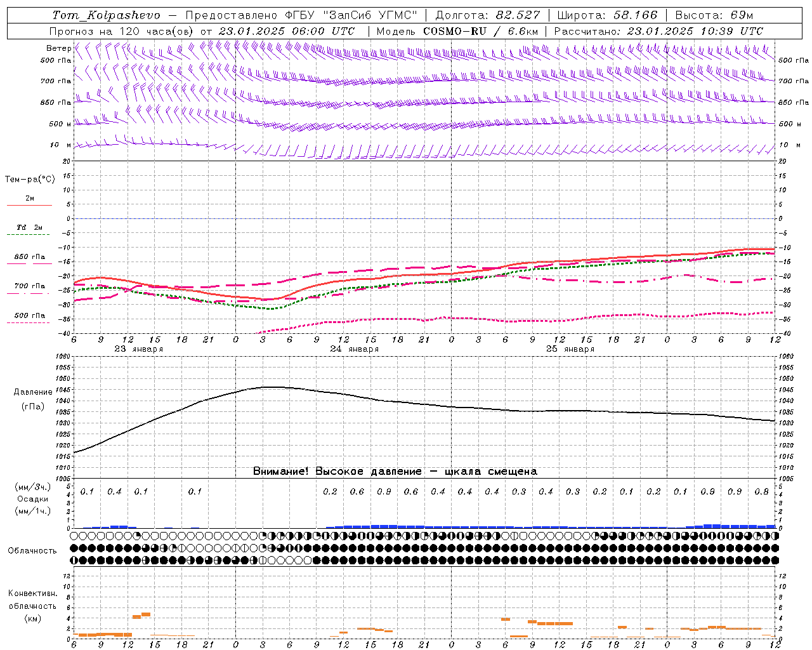Image resolution: width=812 pixels, height=650 pixels.
Task: Click the Широта: 58.166 value
Action: click(608, 15)
